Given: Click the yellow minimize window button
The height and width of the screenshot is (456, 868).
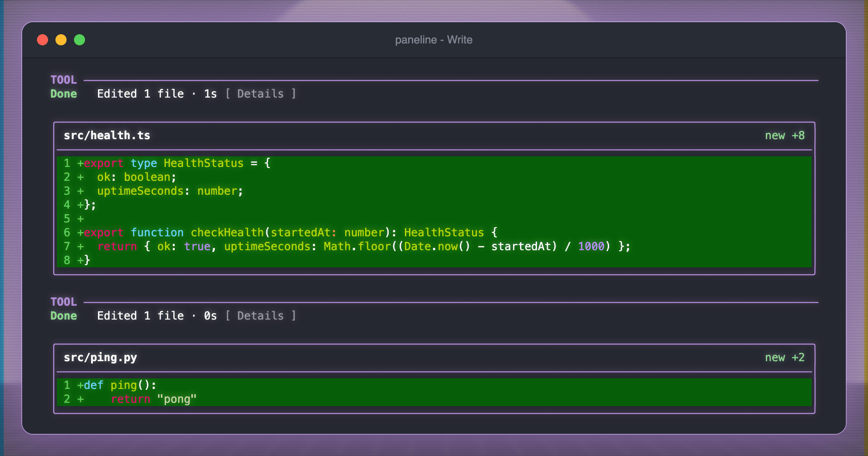Looking at the screenshot, I should 61,40.
